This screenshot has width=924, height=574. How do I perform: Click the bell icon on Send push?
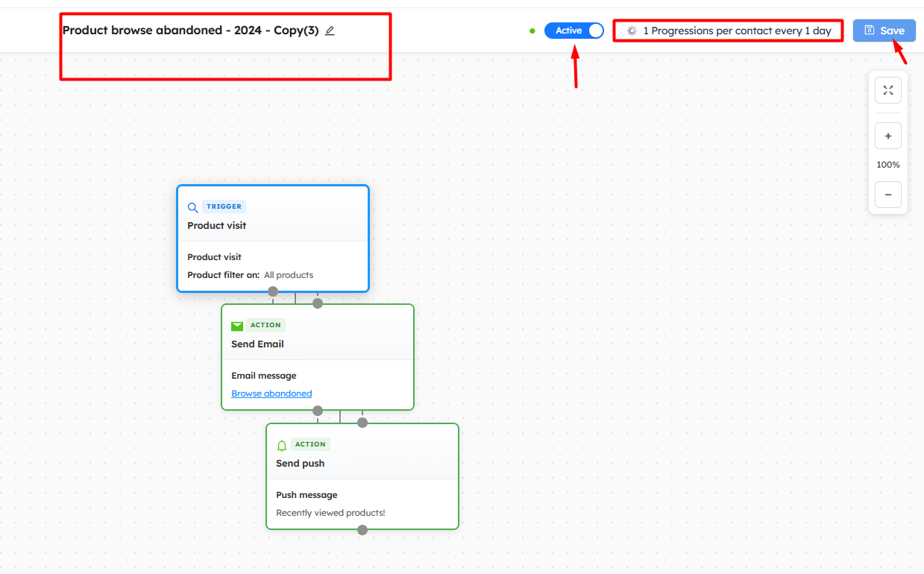(282, 445)
